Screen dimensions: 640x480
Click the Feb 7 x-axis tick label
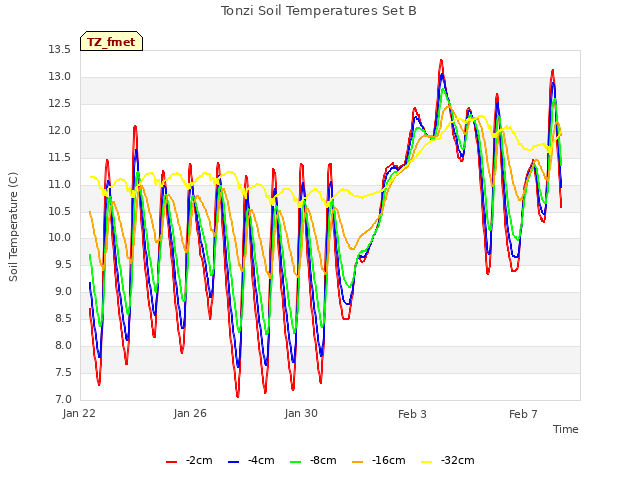[x=523, y=414]
